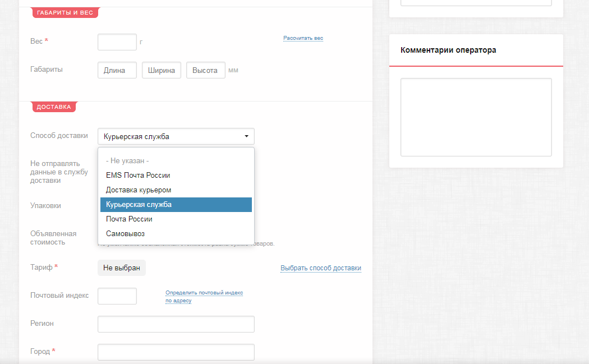Screen dimensions: 589x364
Task: Open Выбрать способ доставки link
Action: tap(321, 268)
